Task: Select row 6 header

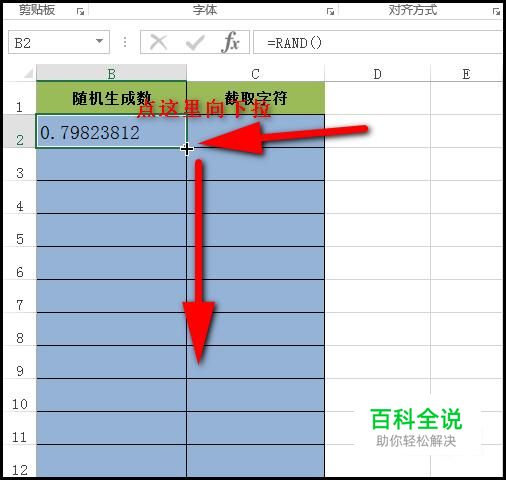Action: [x=19, y=263]
